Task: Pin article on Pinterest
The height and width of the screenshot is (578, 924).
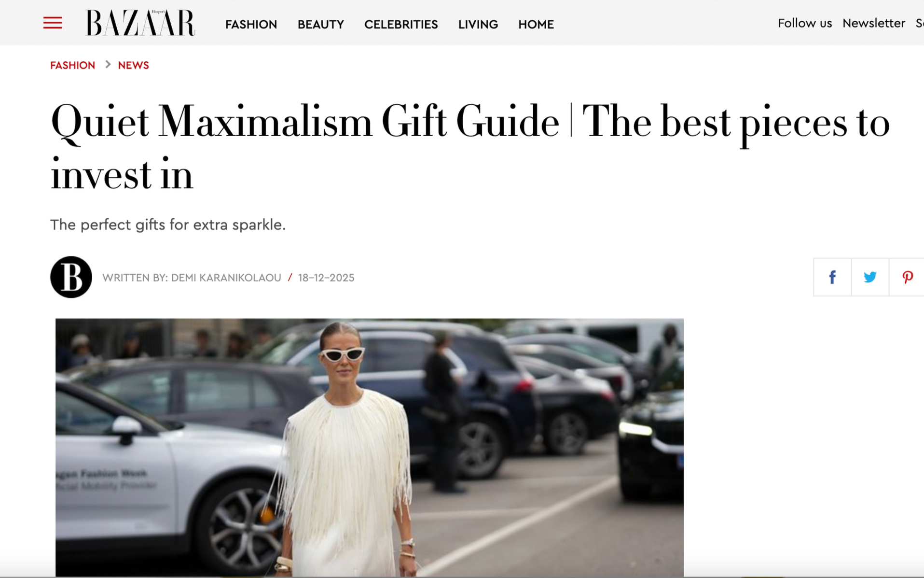Action: click(907, 277)
